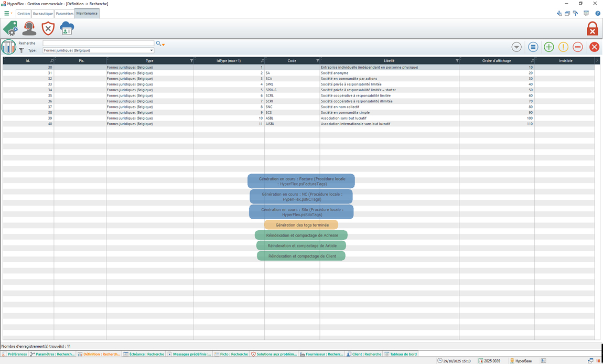603x364 pixels.
Task: Delete record using red minus button
Action: point(577,47)
